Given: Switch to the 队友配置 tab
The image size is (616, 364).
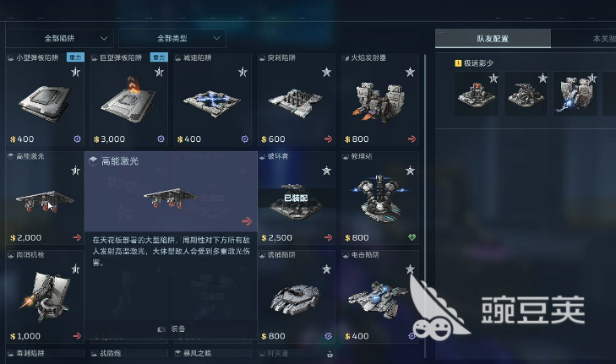Looking at the screenshot, I should 493,39.
